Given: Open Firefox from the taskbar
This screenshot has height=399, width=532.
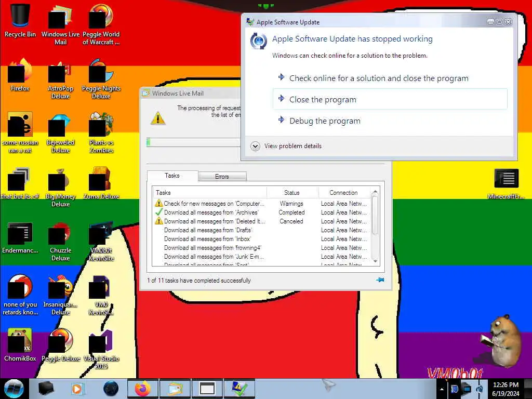Looking at the screenshot, I should coord(142,389).
